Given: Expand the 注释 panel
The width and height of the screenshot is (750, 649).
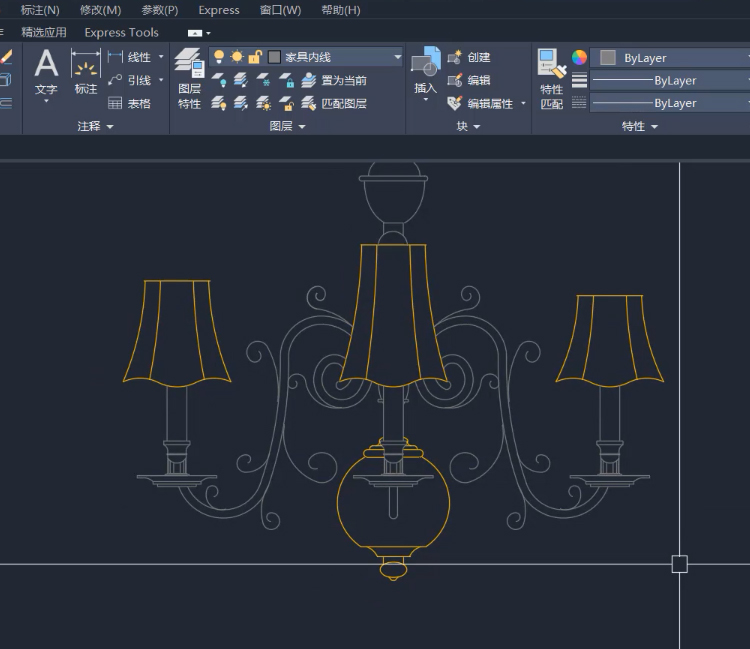Looking at the screenshot, I should coord(96,126).
